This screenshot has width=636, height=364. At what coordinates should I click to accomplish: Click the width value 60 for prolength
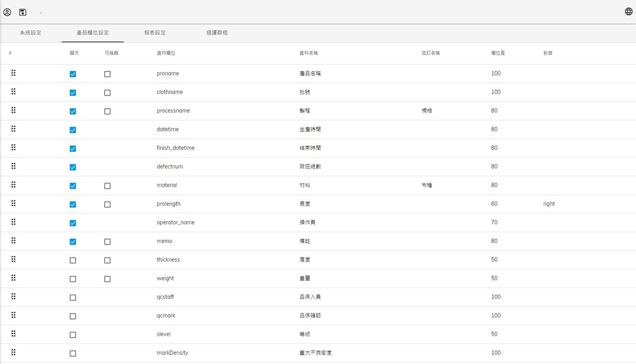pos(494,204)
